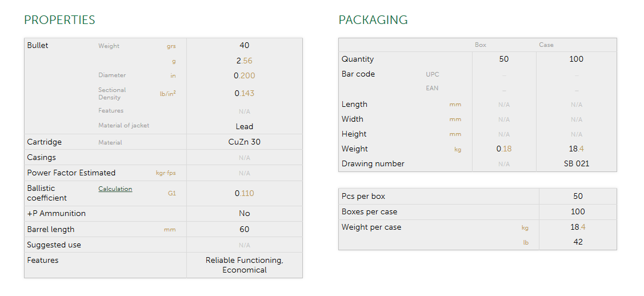The width and height of the screenshot is (644, 296).
Task: Select the barrel length value 60
Action: 245,229
